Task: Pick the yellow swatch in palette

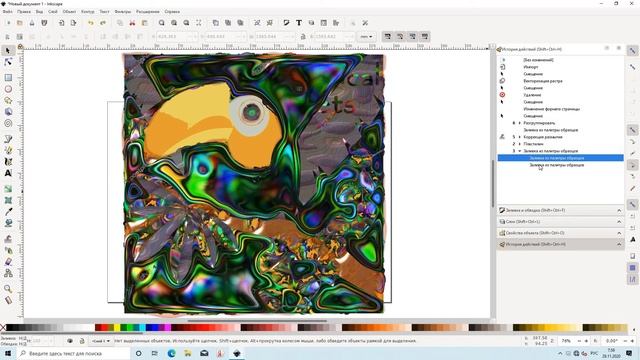Action: (x=117, y=327)
